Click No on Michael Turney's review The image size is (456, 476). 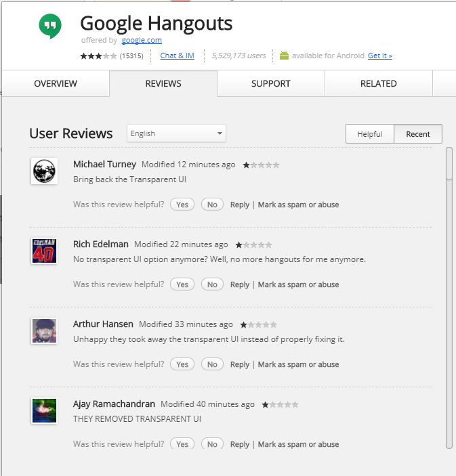pyautogui.click(x=212, y=204)
